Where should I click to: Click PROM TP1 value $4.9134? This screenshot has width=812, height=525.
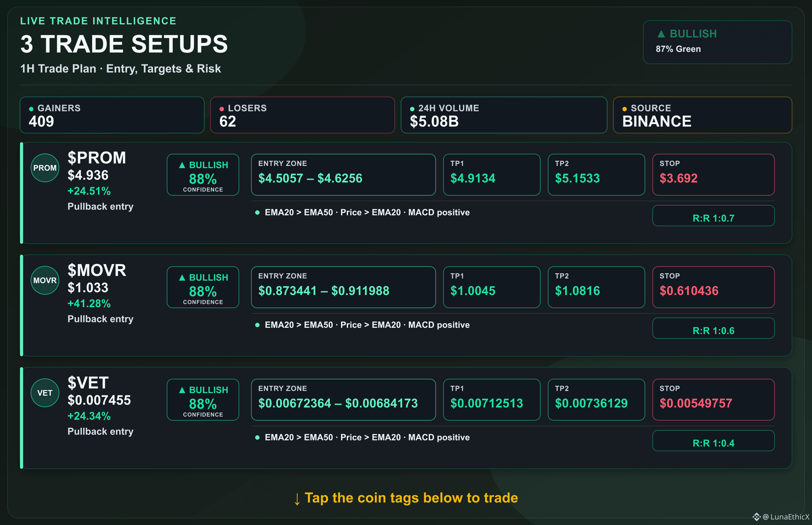coord(473,178)
